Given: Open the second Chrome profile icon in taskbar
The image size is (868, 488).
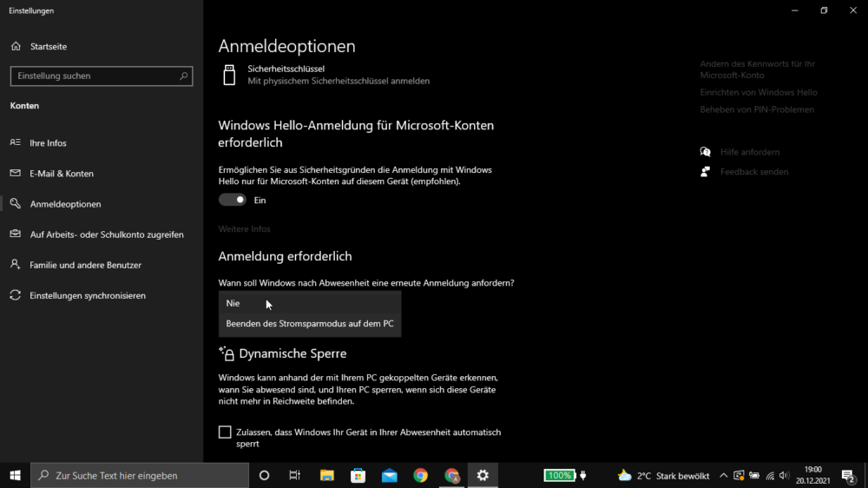Looking at the screenshot, I should click(451, 475).
